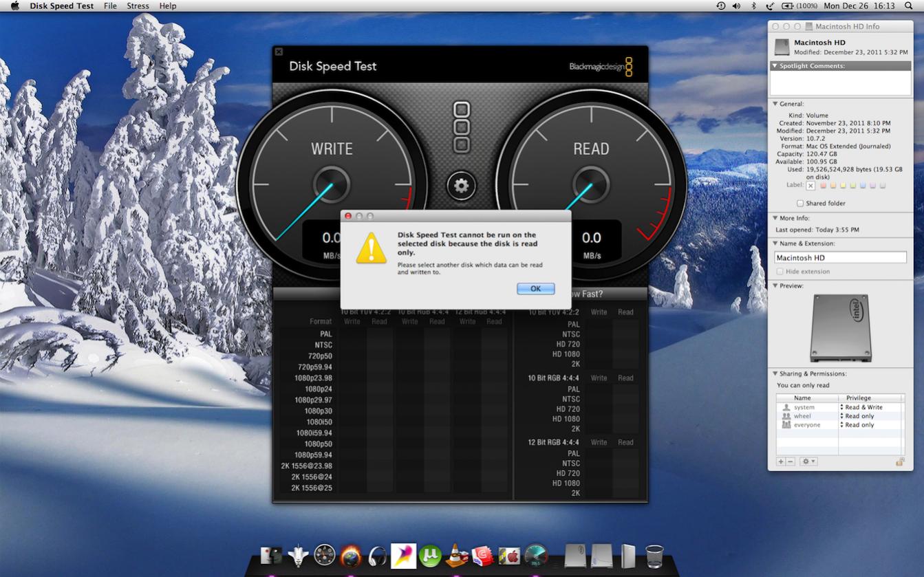Apply the blue label color

[863, 186]
